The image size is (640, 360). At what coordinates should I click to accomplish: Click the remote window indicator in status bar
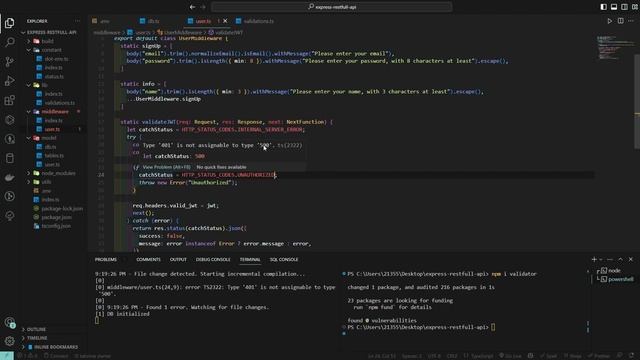pyautogui.click(x=7, y=356)
